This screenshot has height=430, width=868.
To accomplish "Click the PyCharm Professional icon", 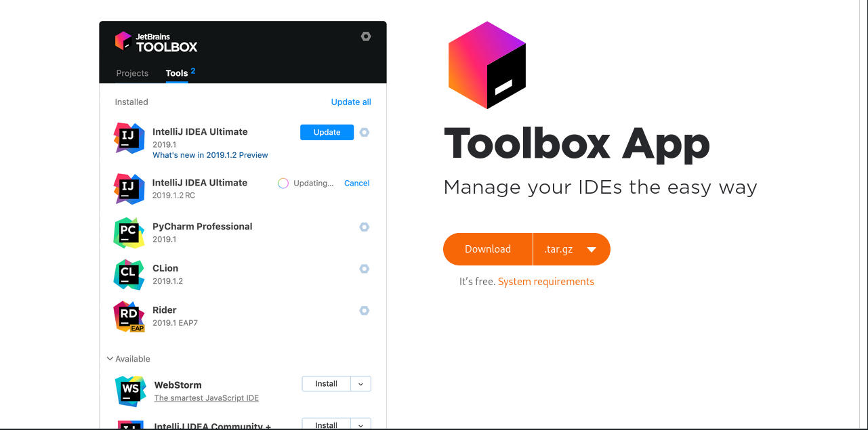I will click(129, 233).
